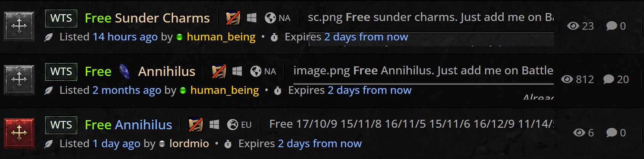Click the crossed-out ladder icon on Free Annihilus EU listing

coord(196,125)
